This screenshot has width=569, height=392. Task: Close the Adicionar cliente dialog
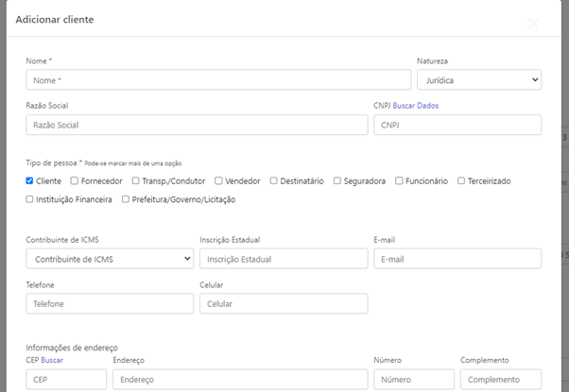click(533, 24)
